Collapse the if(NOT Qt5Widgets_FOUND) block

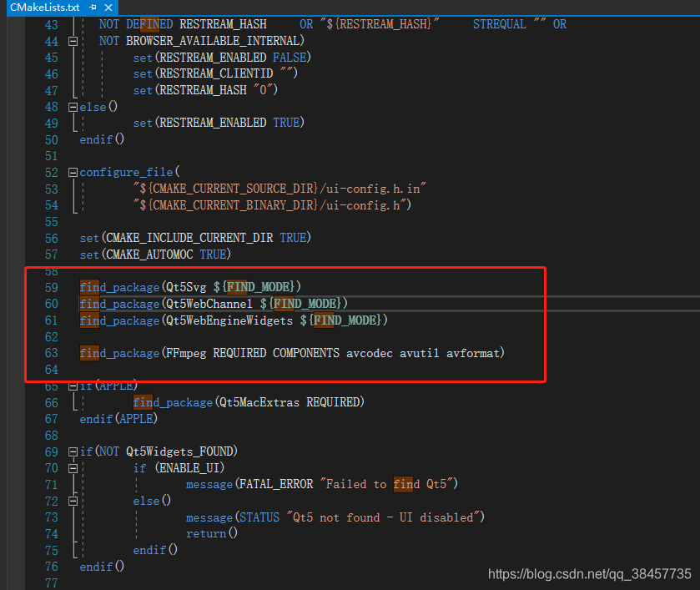(x=73, y=451)
